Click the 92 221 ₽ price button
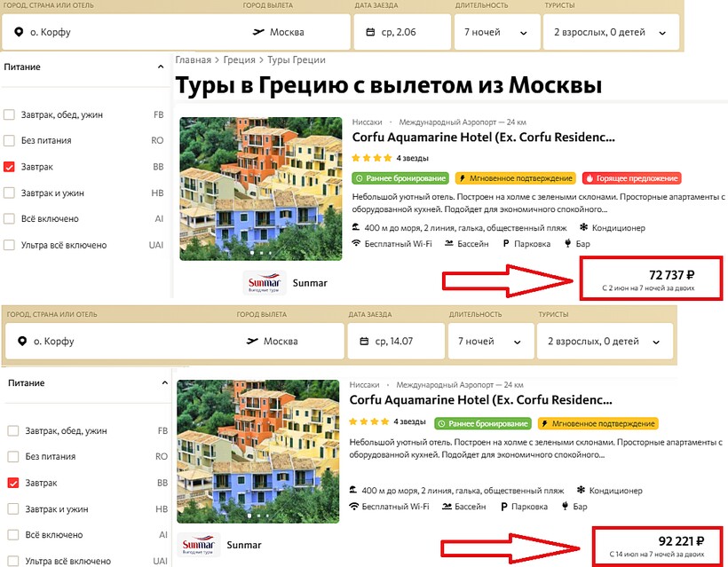 [x=659, y=545]
